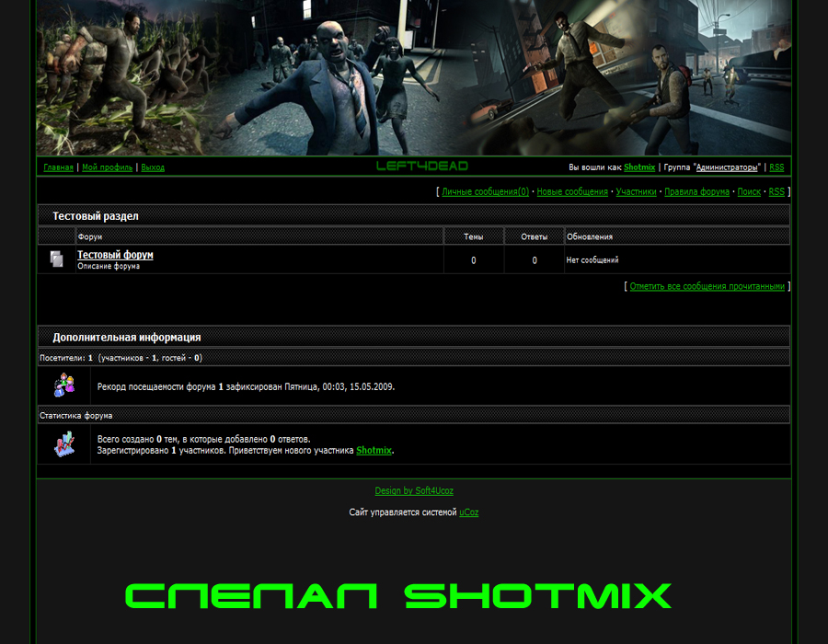Click the СДЕЛАЛ SHOTMIX footer graphic
This screenshot has height=644, width=828.
(x=398, y=596)
